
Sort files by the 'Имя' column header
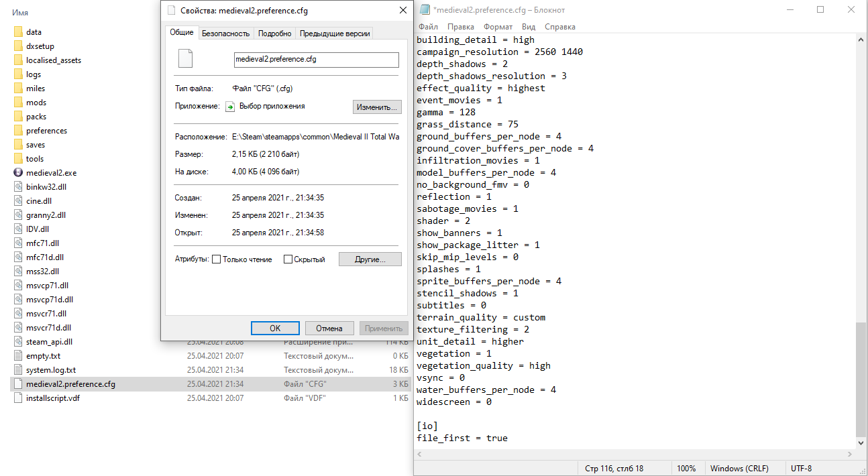point(20,13)
